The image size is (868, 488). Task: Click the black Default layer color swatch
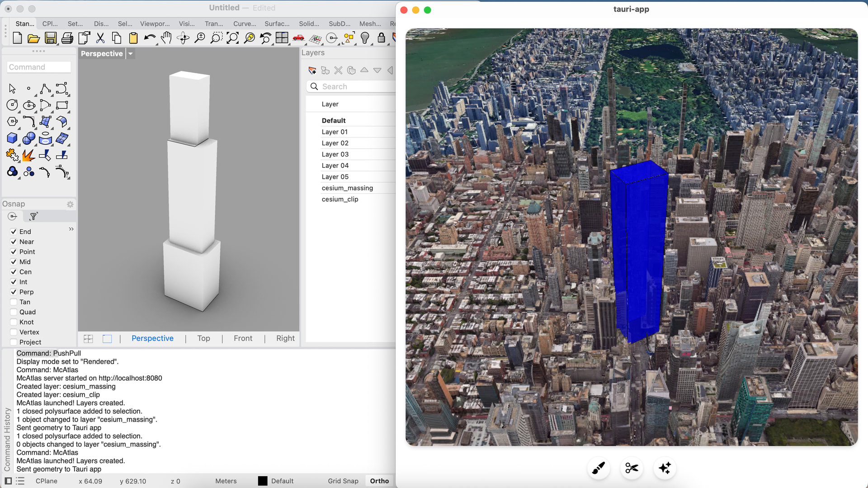click(x=263, y=481)
